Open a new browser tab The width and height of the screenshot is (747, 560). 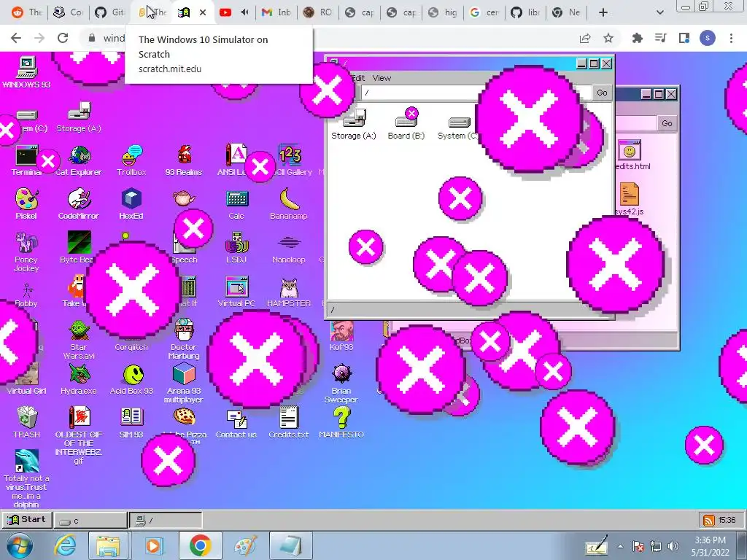click(x=603, y=12)
